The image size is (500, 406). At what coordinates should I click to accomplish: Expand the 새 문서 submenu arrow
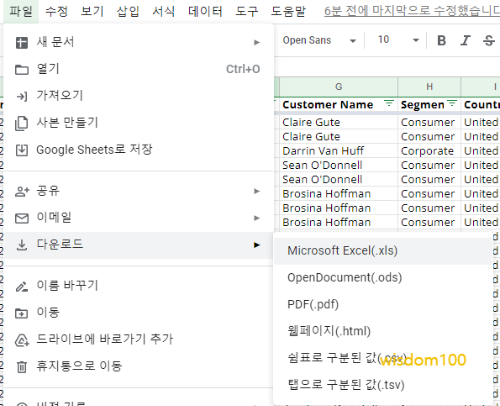pyautogui.click(x=257, y=43)
